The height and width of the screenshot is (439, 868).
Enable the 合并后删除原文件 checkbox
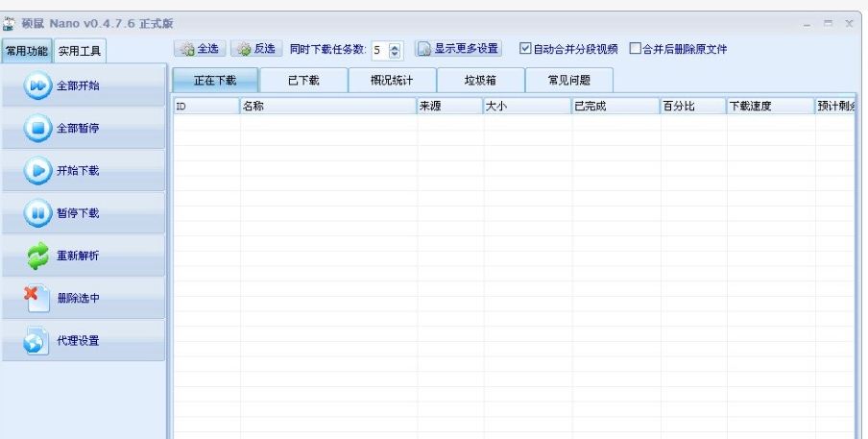[x=635, y=49]
